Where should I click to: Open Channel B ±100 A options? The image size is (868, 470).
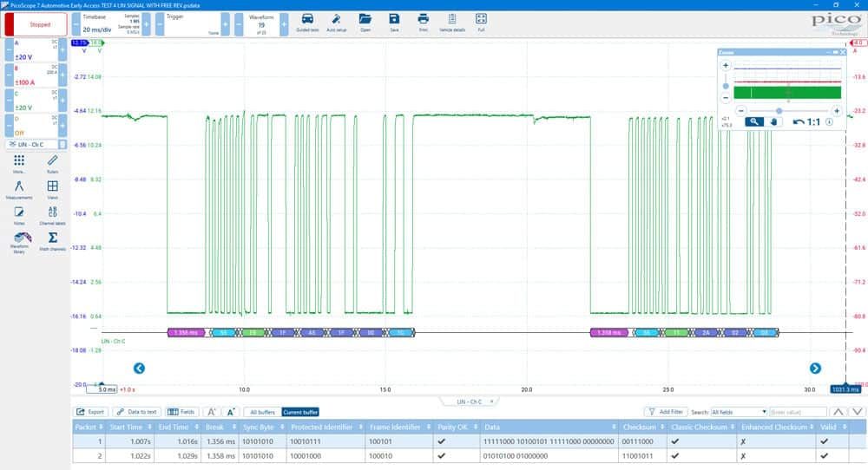pos(36,75)
